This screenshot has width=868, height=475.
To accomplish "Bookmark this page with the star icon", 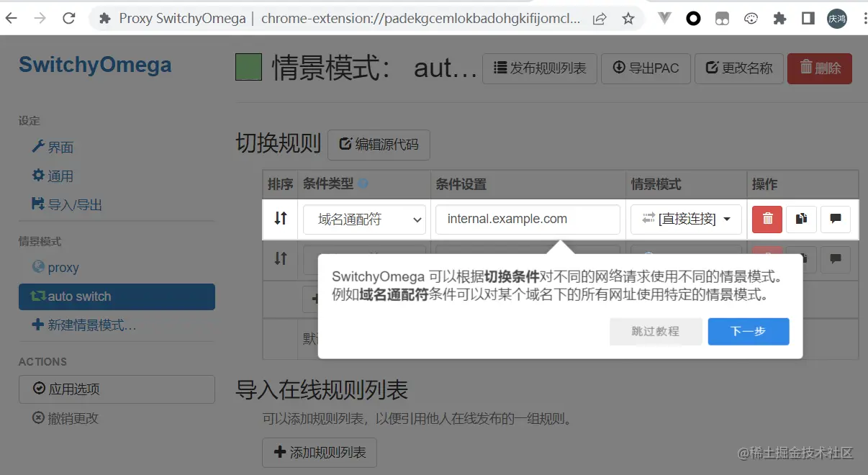I will (628, 19).
